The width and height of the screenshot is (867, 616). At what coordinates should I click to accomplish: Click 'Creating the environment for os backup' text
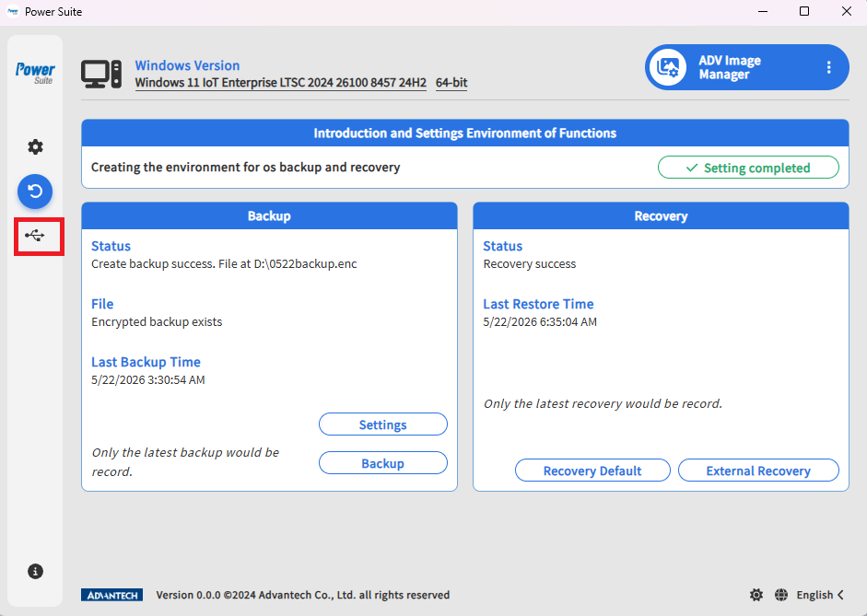pyautogui.click(x=245, y=168)
